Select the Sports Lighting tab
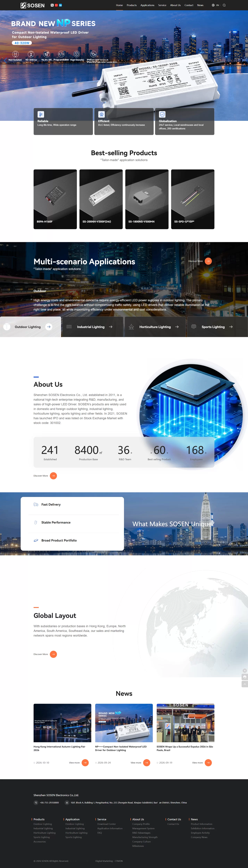Image resolution: width=248 pixels, height=868 pixels. 218,327
